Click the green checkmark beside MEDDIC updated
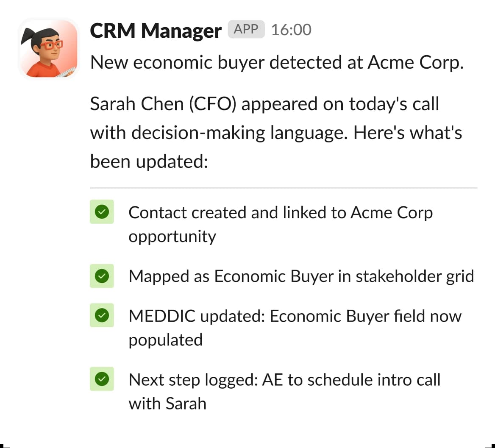Screen dimensions: 495x448 click(102, 316)
